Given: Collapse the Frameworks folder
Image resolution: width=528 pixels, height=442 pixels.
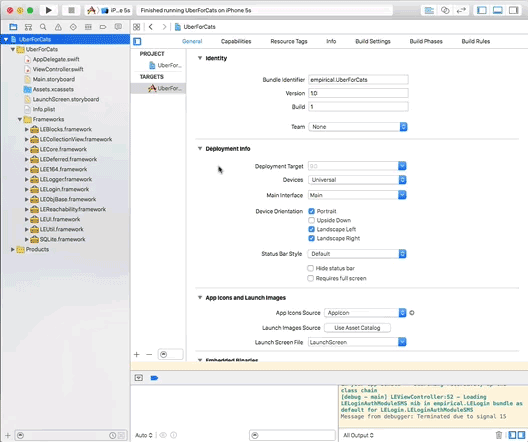Looking at the screenshot, I should (20, 120).
